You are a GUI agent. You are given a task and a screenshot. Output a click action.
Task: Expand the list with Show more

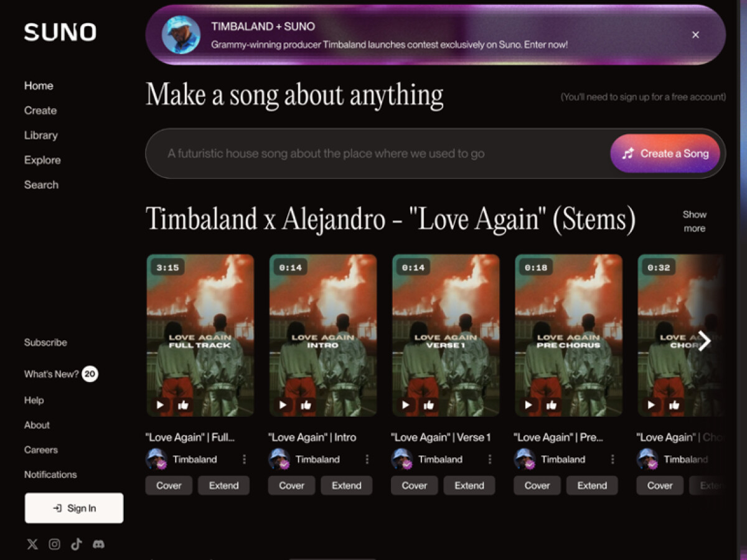click(695, 222)
